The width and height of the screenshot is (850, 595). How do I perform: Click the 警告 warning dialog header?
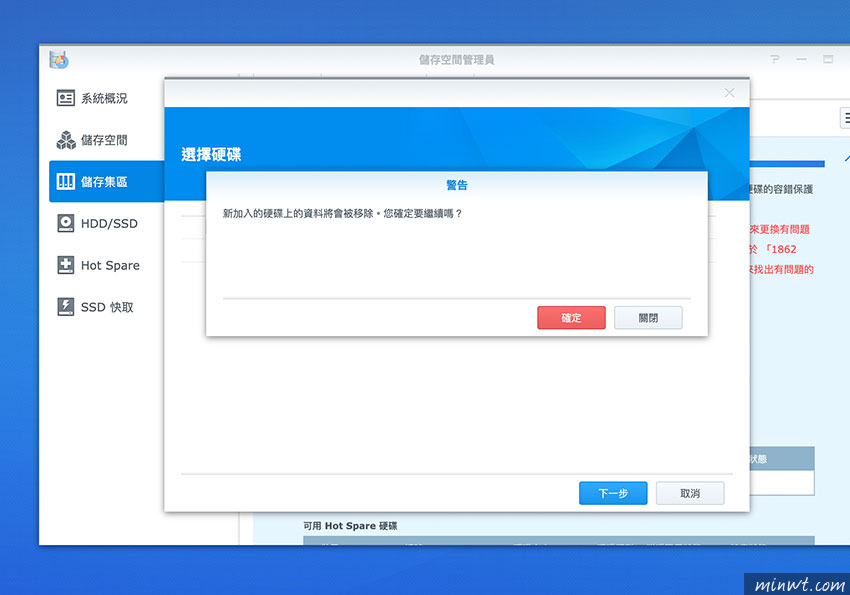(x=455, y=184)
